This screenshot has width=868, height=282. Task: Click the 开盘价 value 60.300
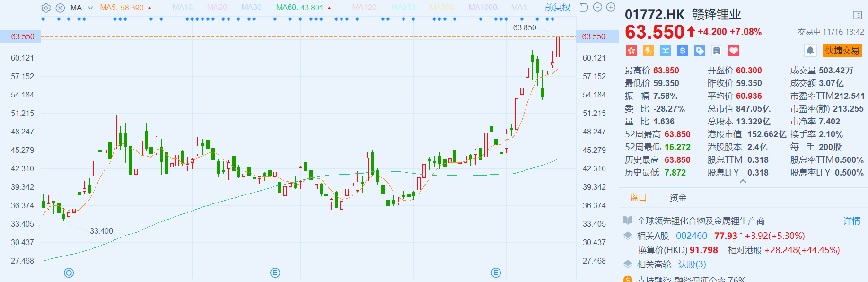pyautogui.click(x=749, y=70)
